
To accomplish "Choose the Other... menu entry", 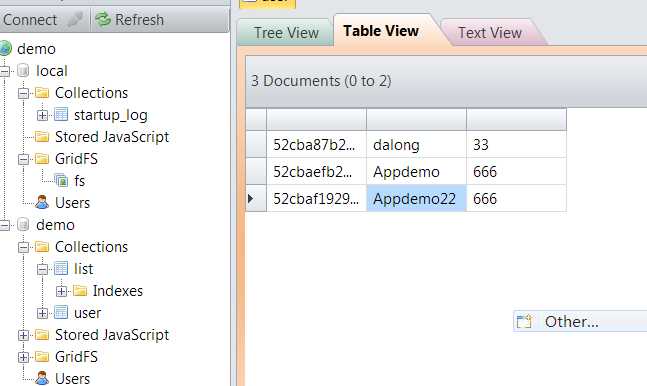I will coord(580,321).
